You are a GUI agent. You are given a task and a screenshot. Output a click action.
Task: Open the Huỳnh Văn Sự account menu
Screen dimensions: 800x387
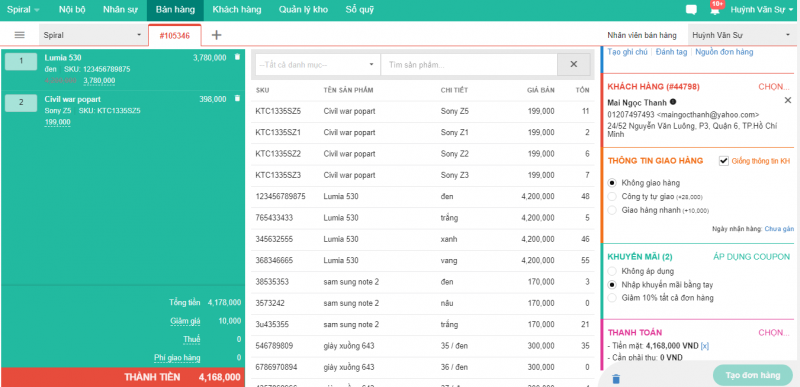(x=762, y=10)
